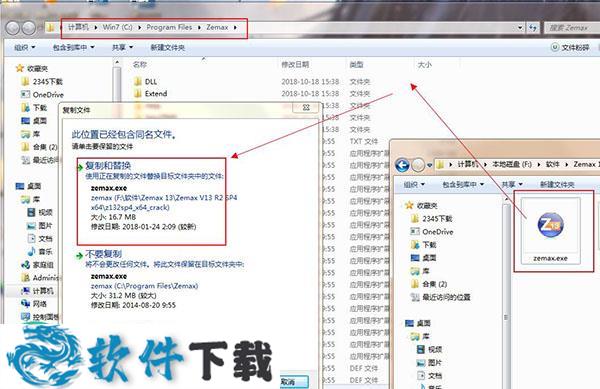Select 下载 in C: Zemax window favorites
The height and width of the screenshot is (389, 600).
point(34,107)
